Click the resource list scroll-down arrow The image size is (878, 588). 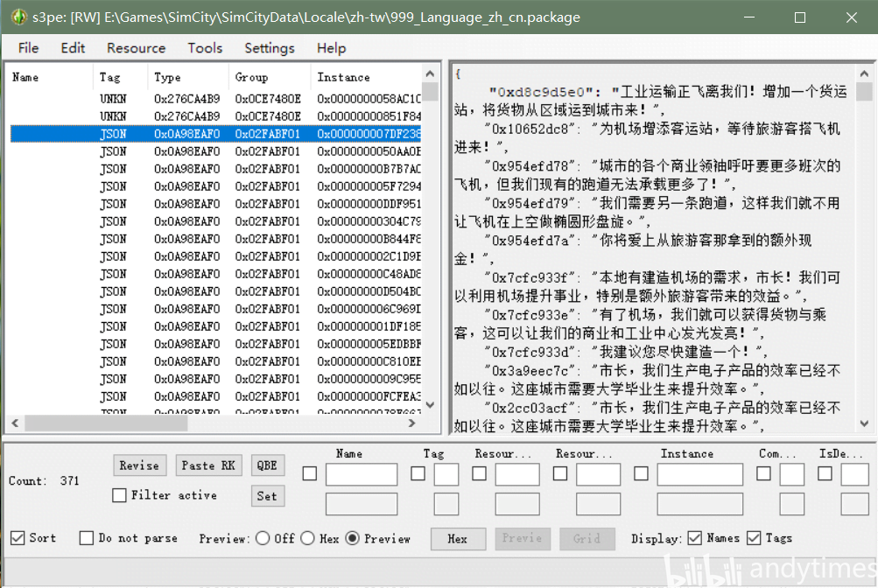(x=430, y=405)
